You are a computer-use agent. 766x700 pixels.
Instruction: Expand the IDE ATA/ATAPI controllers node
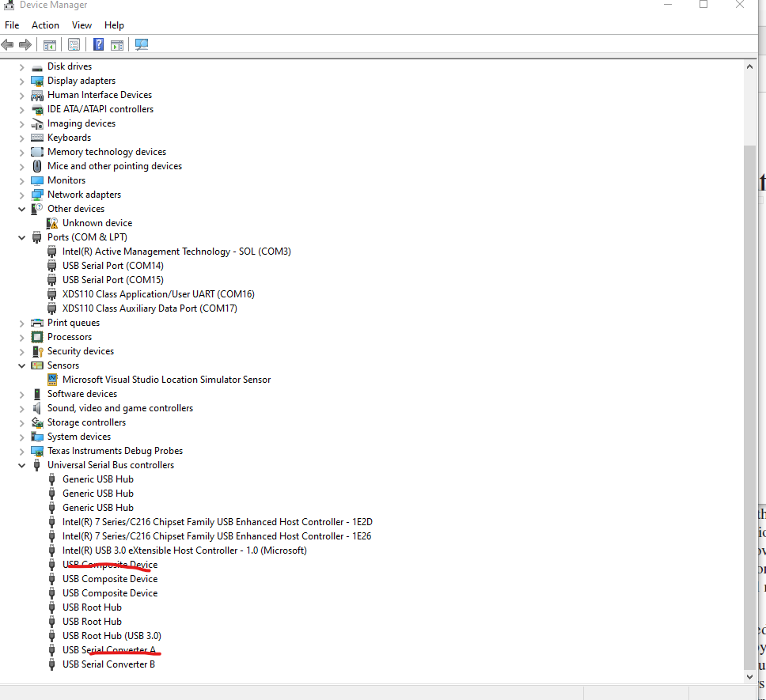(x=21, y=110)
